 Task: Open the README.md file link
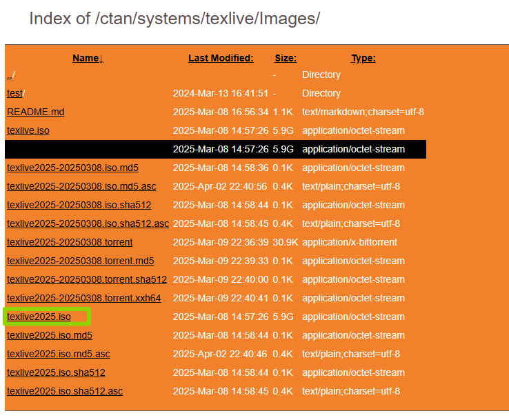click(x=35, y=112)
